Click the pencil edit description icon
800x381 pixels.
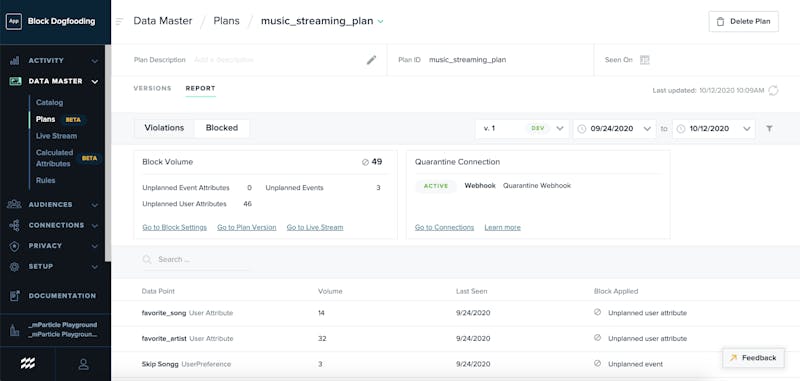(371, 60)
